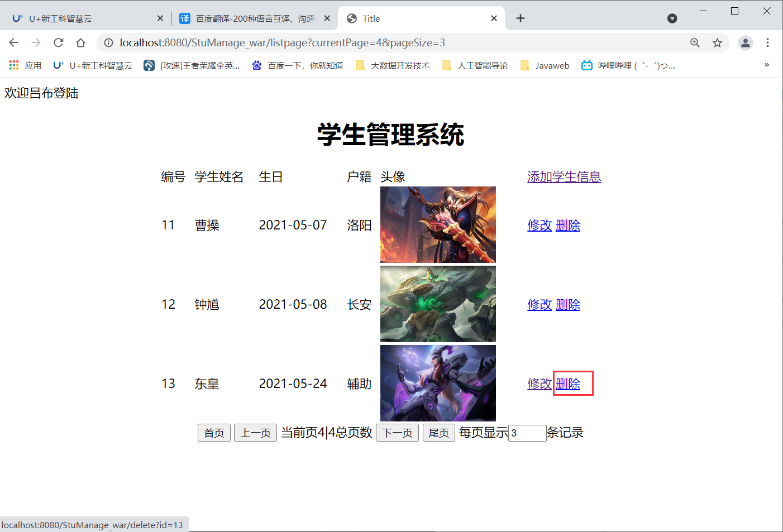Close the Title tab

pos(494,18)
